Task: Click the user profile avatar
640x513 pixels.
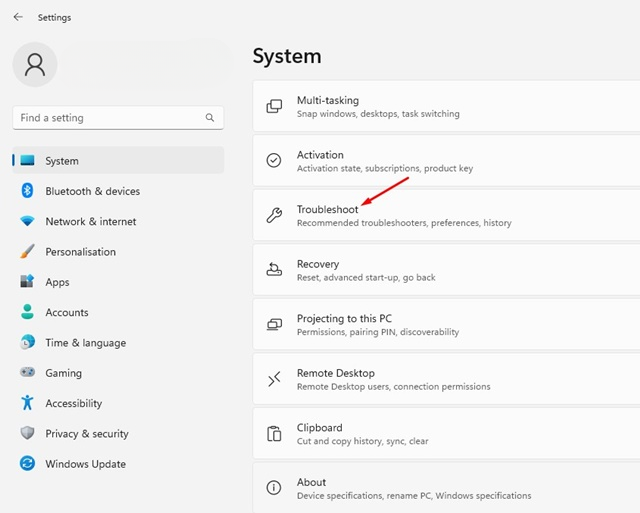Action: point(35,64)
